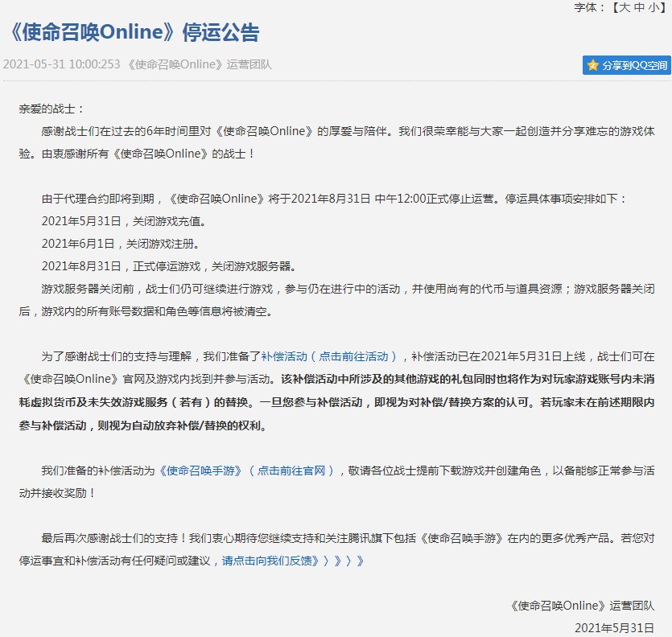Expand the 字体 font options group

click(x=583, y=8)
